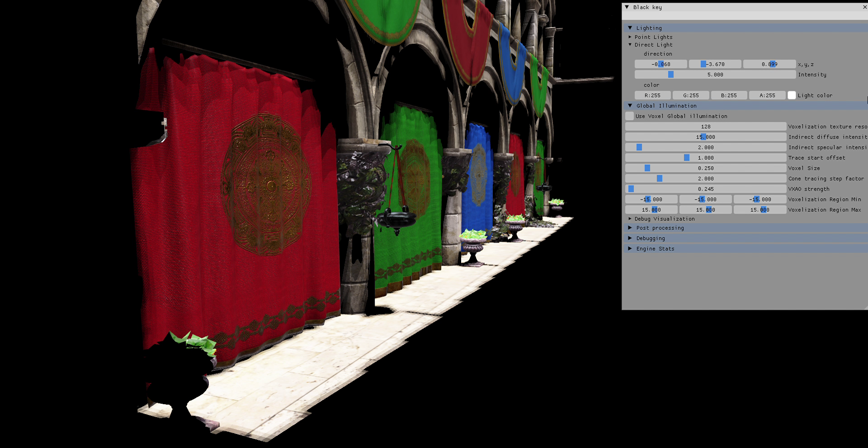Click the Cone tracing step factor slider

[705, 178]
